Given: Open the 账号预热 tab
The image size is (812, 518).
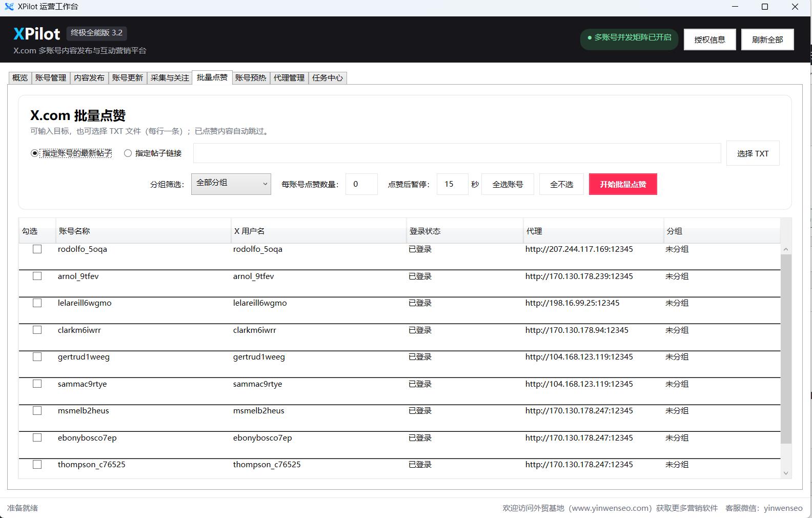Looking at the screenshot, I should [251, 77].
